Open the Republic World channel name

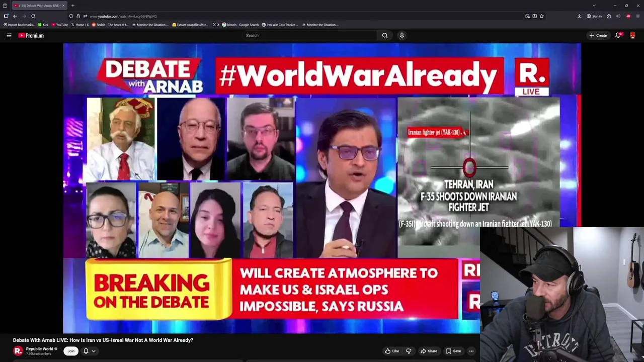[x=40, y=349]
